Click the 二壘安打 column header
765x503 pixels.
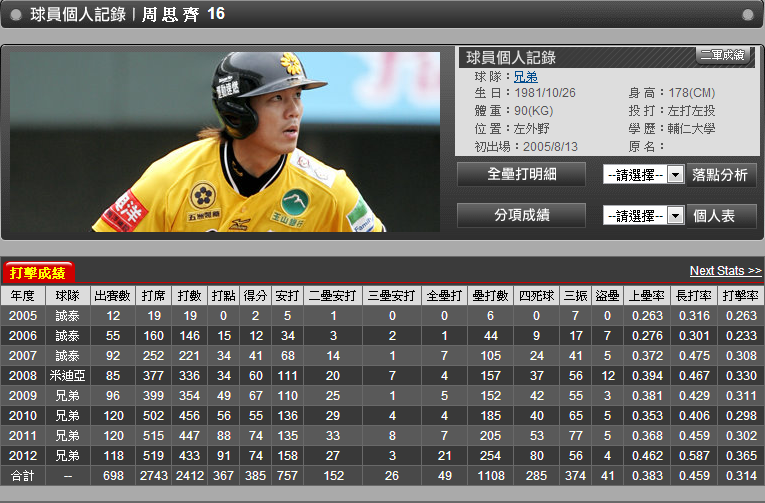click(333, 296)
